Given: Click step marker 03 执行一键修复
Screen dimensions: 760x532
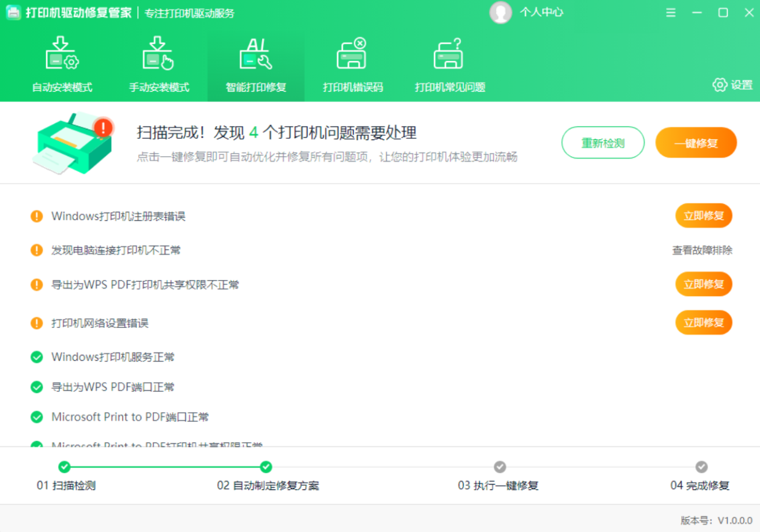Looking at the screenshot, I should point(500,466).
